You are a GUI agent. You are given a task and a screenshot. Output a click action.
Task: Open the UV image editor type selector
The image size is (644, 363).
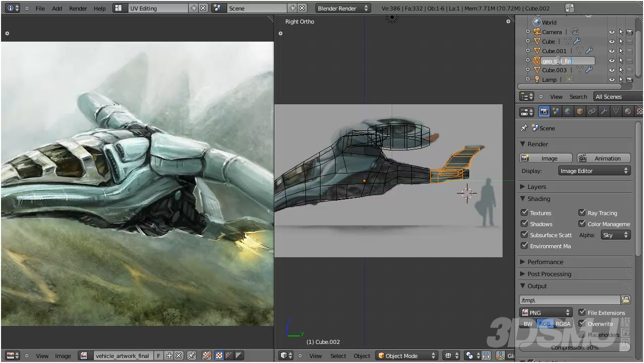(13, 355)
